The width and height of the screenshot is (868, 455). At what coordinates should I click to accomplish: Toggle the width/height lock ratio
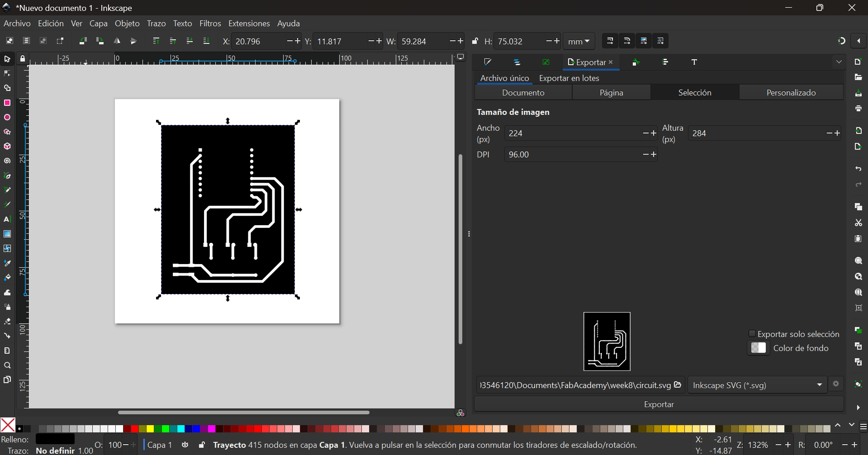pyautogui.click(x=475, y=41)
